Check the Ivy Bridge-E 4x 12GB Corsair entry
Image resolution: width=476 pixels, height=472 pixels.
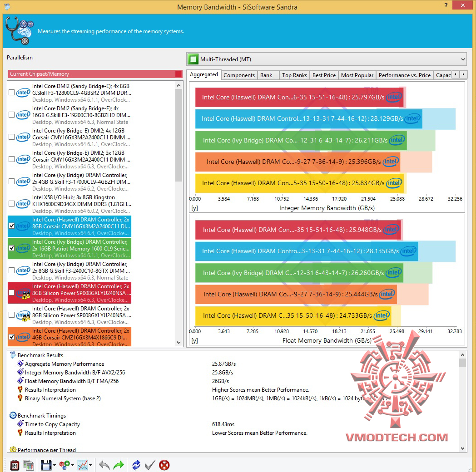tap(11, 137)
